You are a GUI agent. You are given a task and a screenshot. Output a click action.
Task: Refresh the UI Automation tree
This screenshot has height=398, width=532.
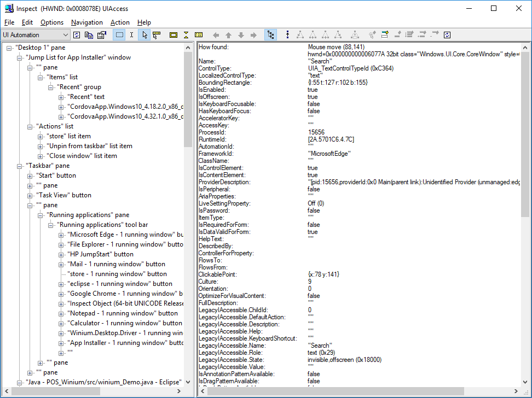(76, 34)
